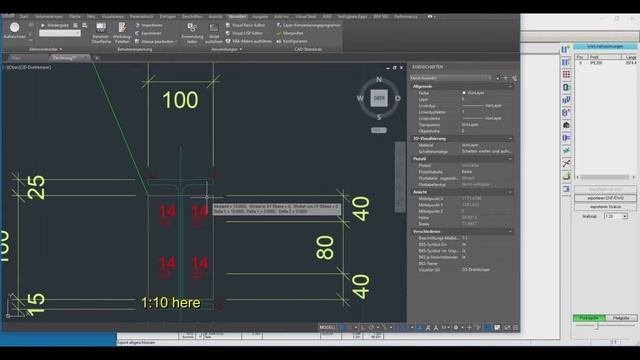The width and height of the screenshot is (640, 360).
Task: Open Aliasse bearbeiten dropdown
Action: click(156, 42)
